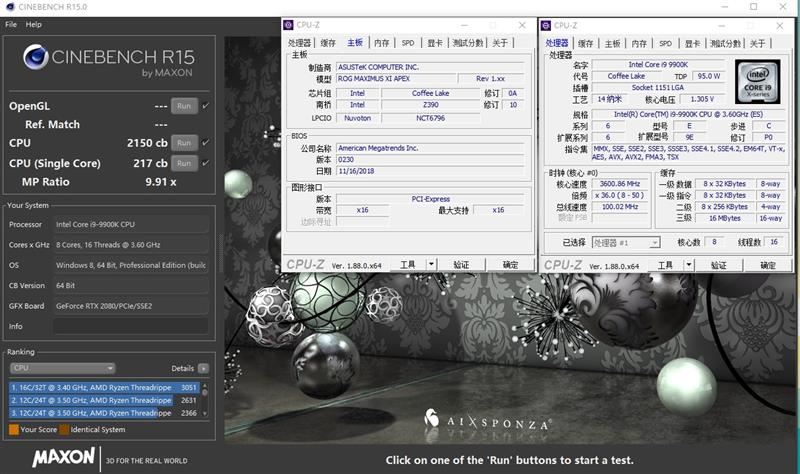800x474 pixels.
Task: Click the Intel Core i9 9900K name field
Action: click(x=658, y=65)
